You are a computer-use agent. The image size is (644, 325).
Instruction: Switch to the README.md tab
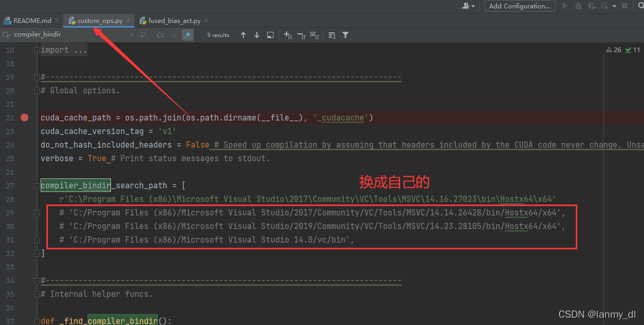[31, 20]
